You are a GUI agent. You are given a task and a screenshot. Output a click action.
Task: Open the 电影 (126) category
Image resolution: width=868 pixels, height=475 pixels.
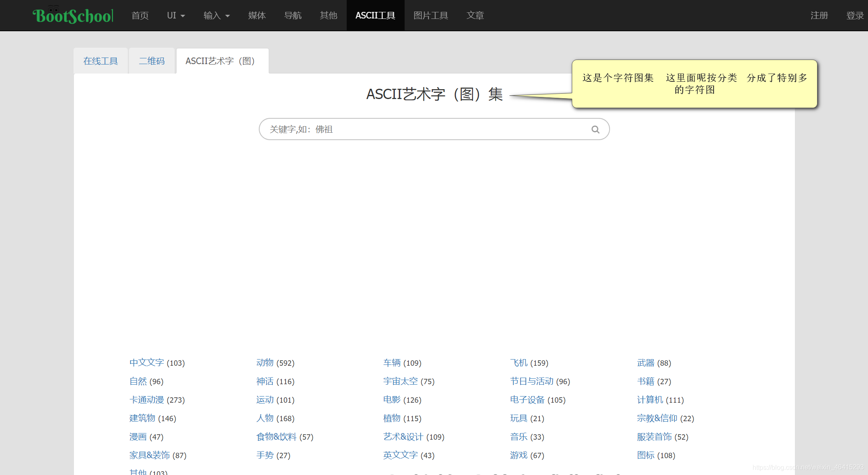(x=392, y=399)
